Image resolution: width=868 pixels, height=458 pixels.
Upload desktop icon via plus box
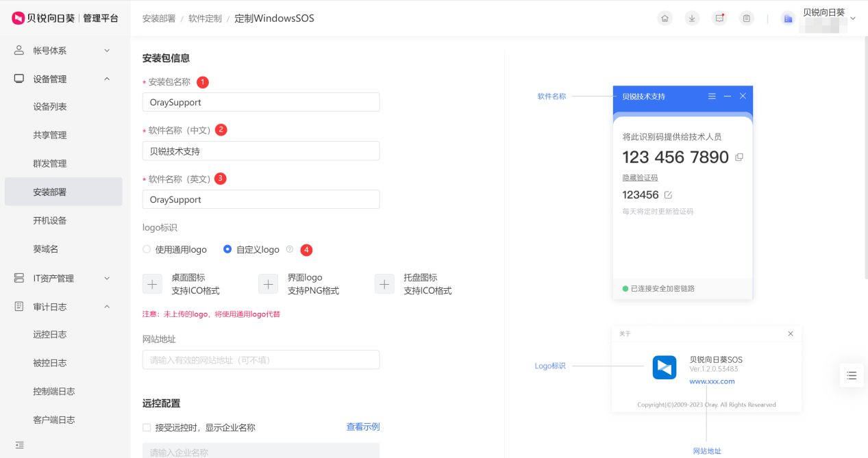[x=152, y=284]
